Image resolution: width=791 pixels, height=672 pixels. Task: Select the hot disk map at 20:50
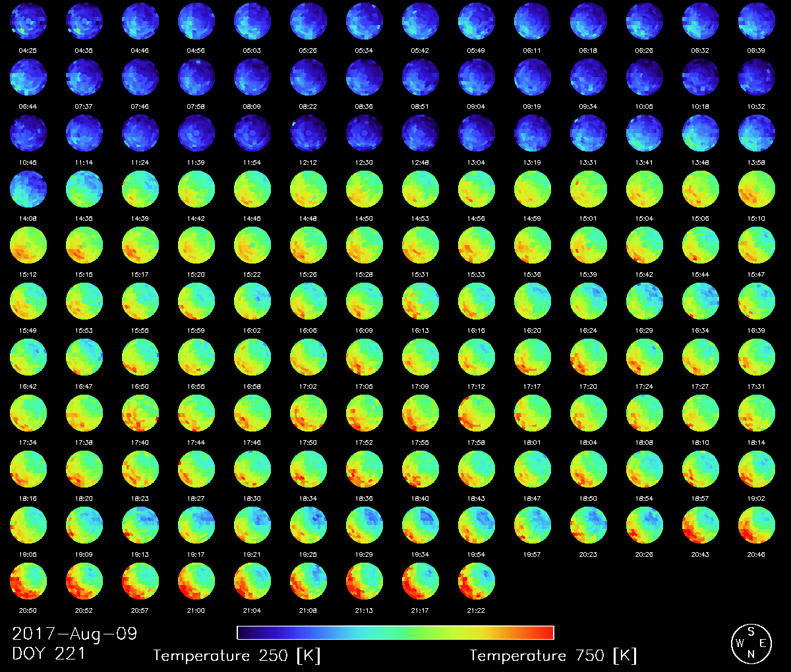28,581
